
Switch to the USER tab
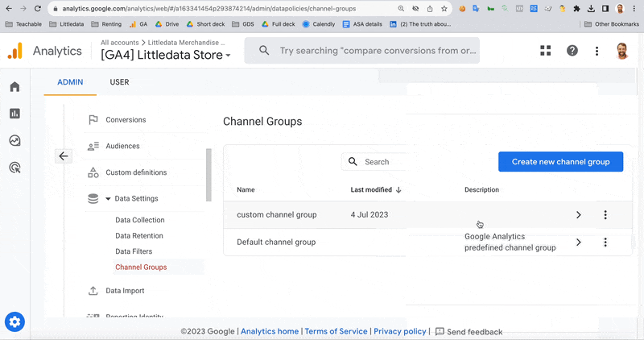coord(119,82)
